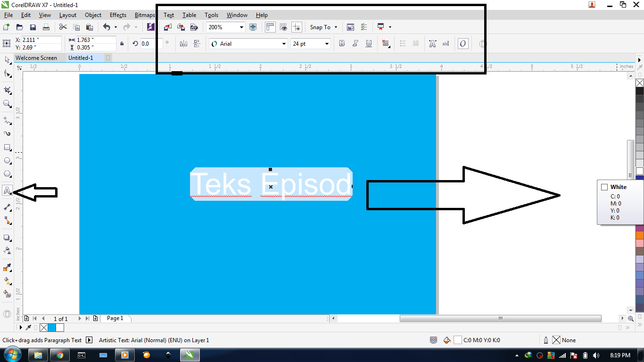Cut the selection with scissors icon
The image size is (644, 362).
click(63, 27)
